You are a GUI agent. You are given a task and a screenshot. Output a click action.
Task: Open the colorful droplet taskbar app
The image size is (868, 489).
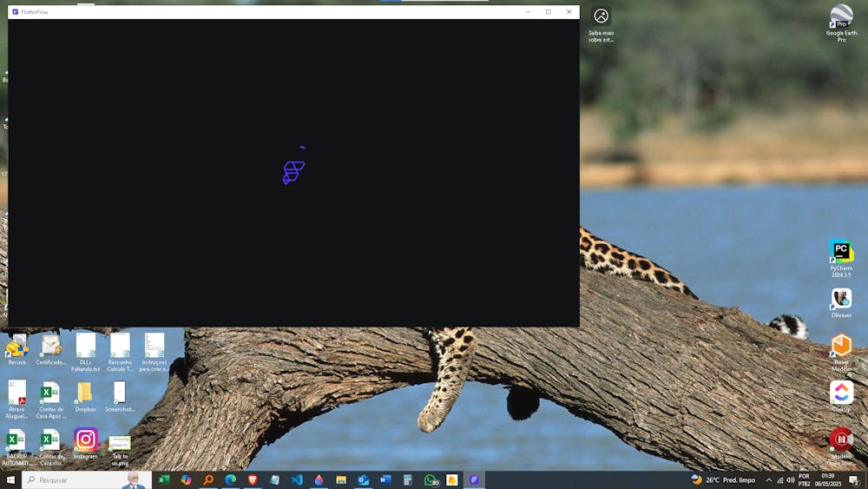tap(319, 479)
